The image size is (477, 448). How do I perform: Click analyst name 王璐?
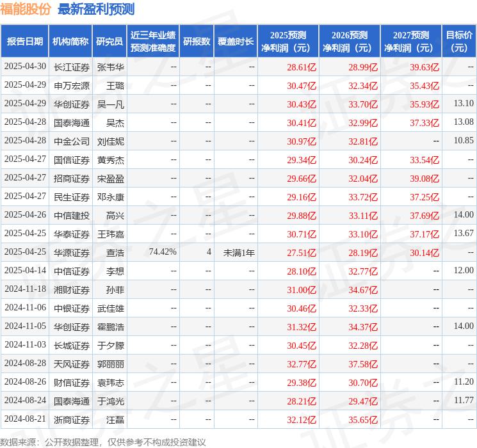pos(115,86)
